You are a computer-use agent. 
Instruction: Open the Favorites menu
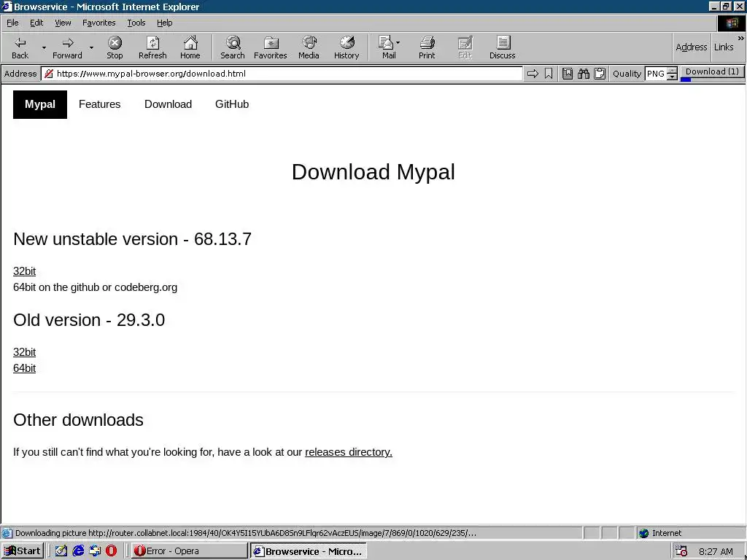[x=99, y=23]
